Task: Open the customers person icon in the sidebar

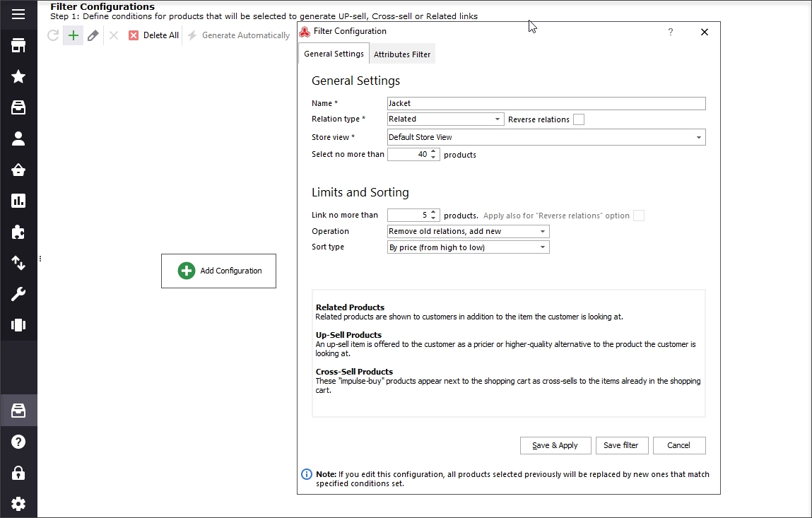Action: tap(18, 139)
